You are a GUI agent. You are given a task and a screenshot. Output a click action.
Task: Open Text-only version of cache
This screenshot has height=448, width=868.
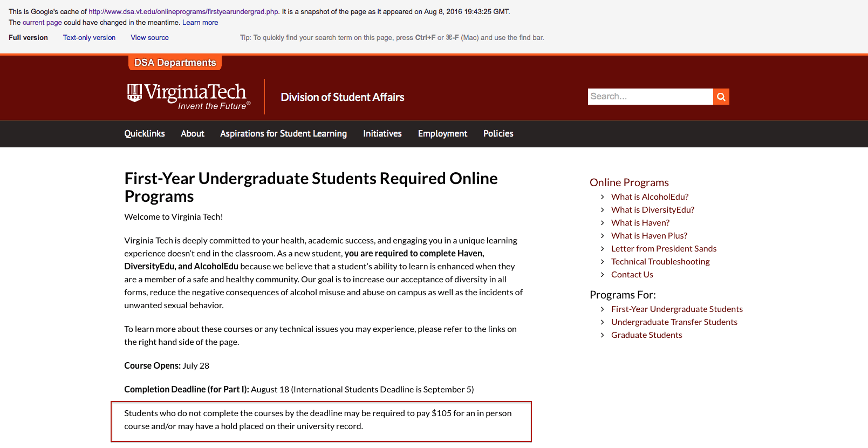tap(89, 38)
